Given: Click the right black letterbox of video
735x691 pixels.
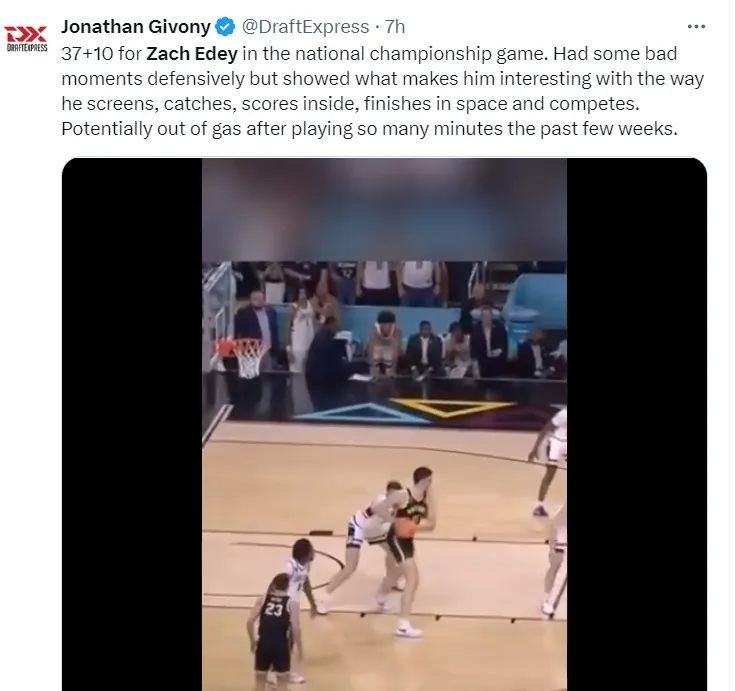Looking at the screenshot, I should pos(637,424).
